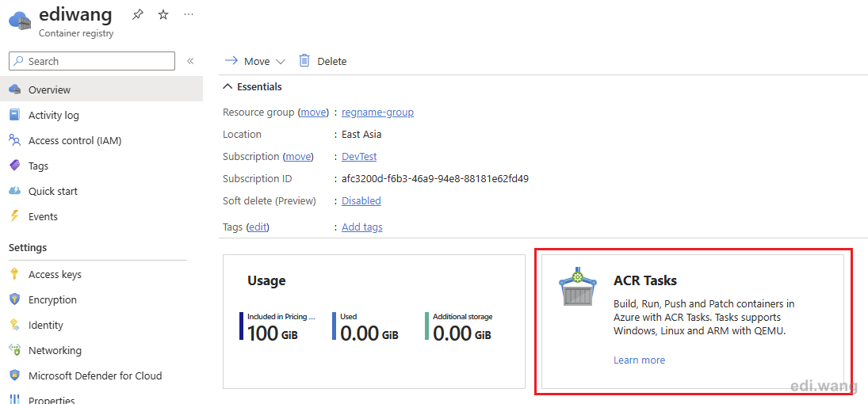Click the edit link beside Tags

(258, 227)
